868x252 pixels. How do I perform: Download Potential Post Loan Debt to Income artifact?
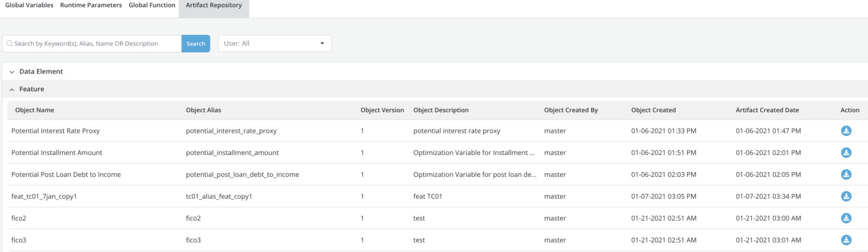(x=846, y=175)
